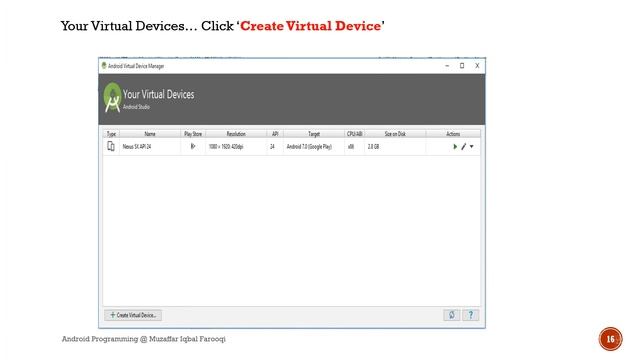The width and height of the screenshot is (640, 360).
Task: Sort by the Resolution column header
Action: click(236, 134)
